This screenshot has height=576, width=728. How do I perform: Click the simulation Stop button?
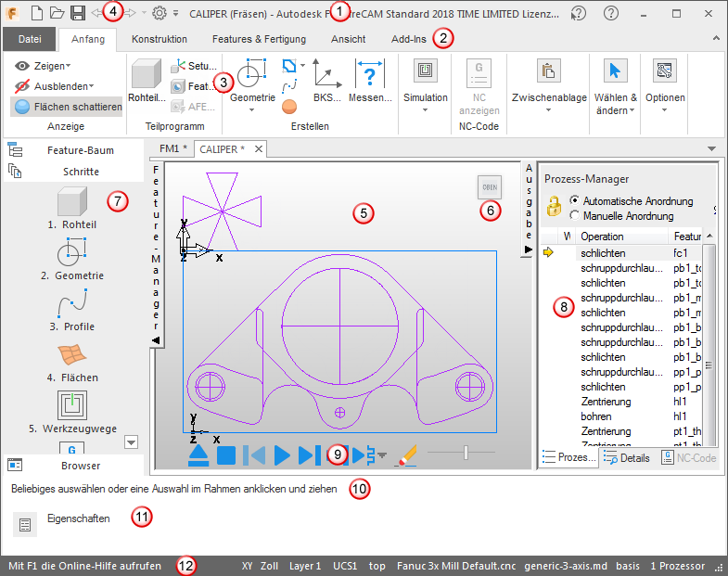point(226,455)
